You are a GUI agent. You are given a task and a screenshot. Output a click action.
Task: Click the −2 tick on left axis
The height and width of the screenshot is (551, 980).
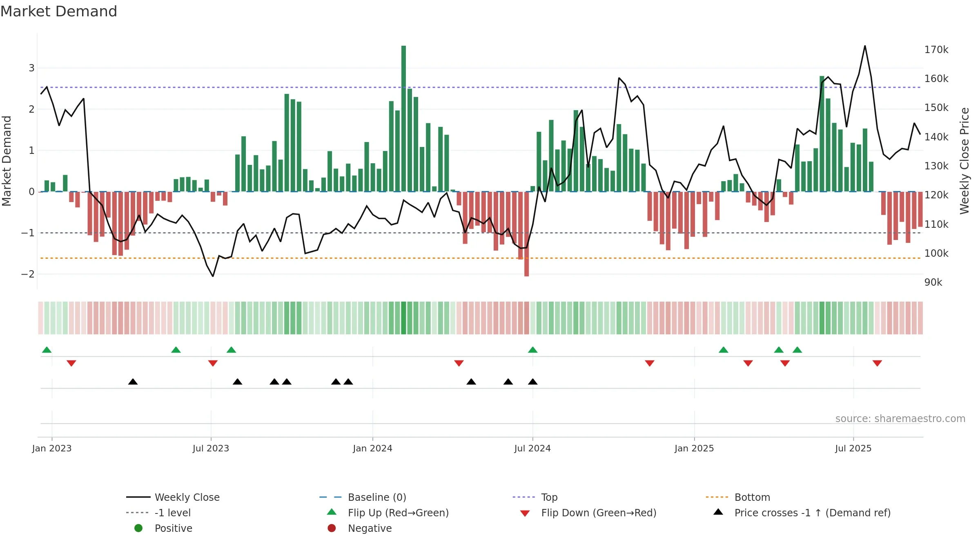[x=28, y=274]
